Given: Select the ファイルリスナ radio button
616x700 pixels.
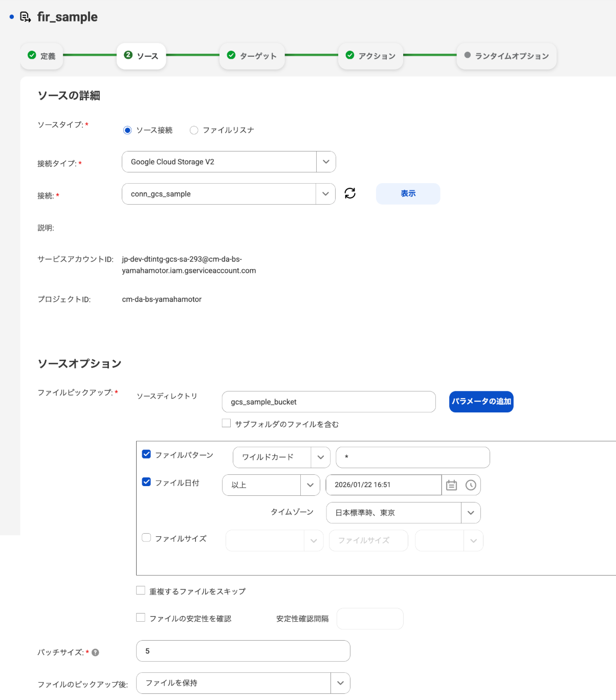Looking at the screenshot, I should click(x=194, y=130).
